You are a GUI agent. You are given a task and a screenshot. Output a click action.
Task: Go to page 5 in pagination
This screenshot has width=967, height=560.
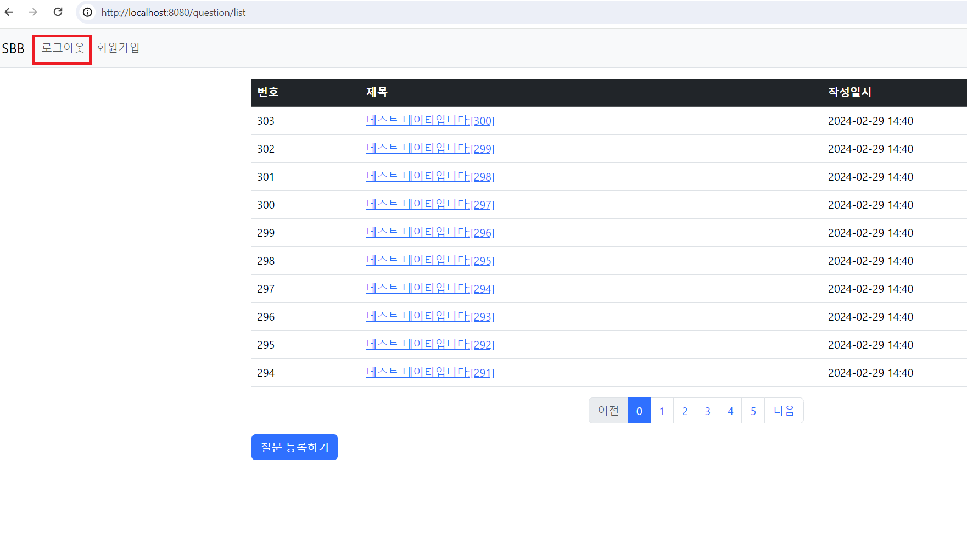click(753, 411)
